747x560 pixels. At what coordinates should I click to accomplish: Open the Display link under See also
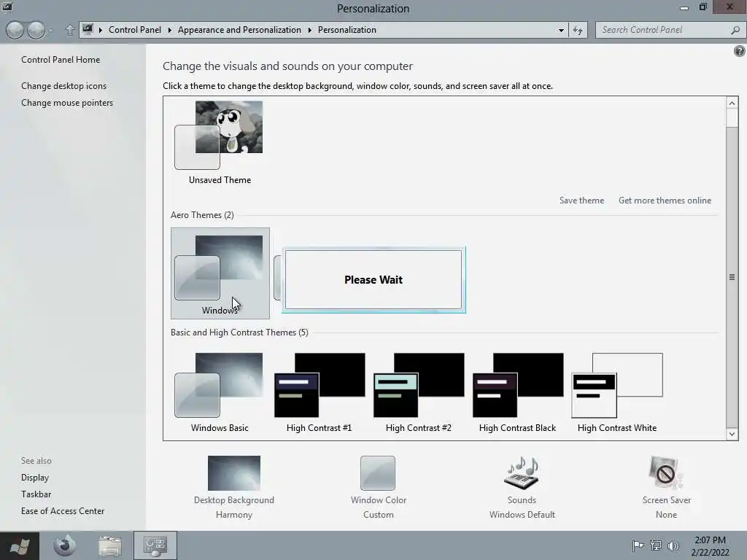pyautogui.click(x=35, y=477)
